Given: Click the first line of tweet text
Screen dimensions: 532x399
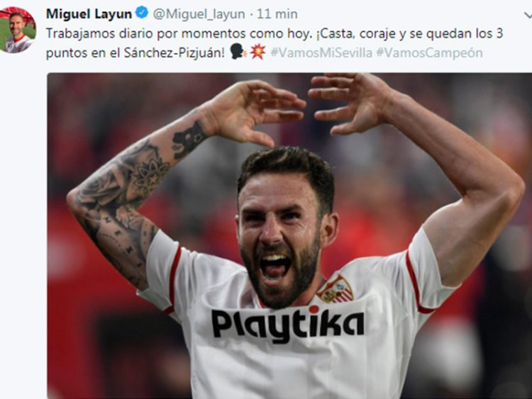Looking at the screenshot, I should tap(275, 33).
